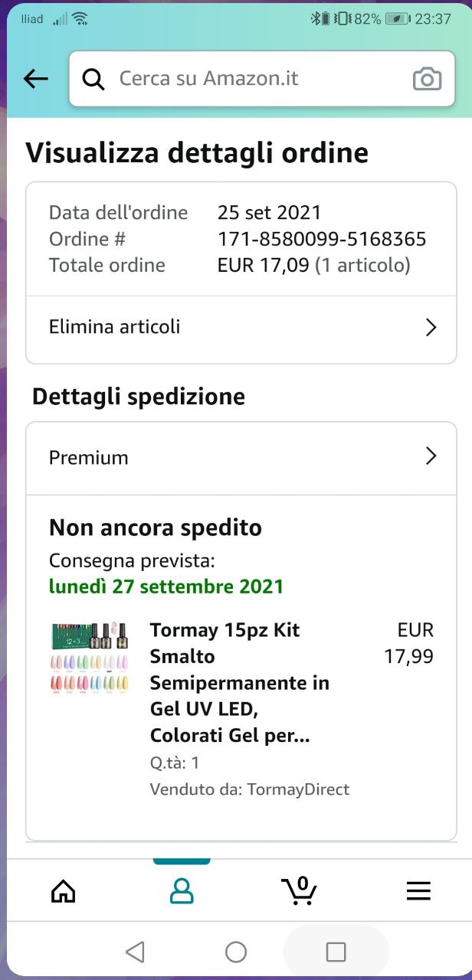The width and height of the screenshot is (472, 980).
Task: Open camera search in search bar
Action: click(x=427, y=79)
